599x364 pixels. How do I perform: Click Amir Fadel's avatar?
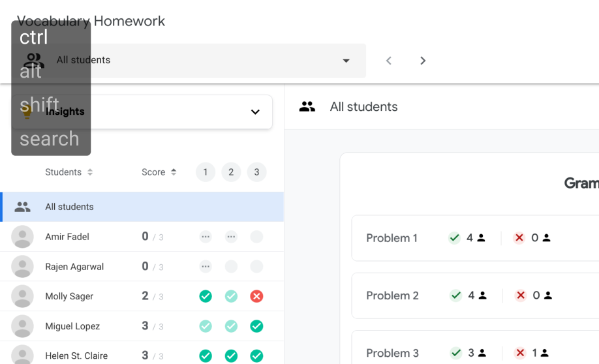coord(23,236)
